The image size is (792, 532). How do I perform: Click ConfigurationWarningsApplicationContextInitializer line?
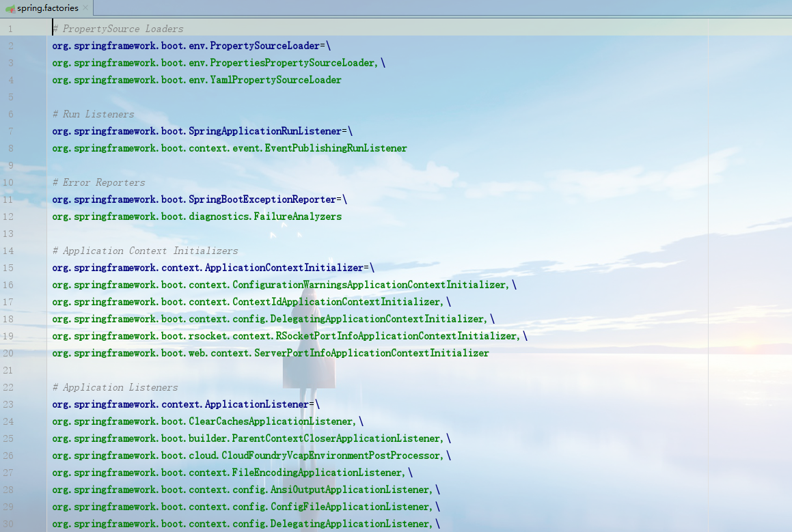point(284,285)
